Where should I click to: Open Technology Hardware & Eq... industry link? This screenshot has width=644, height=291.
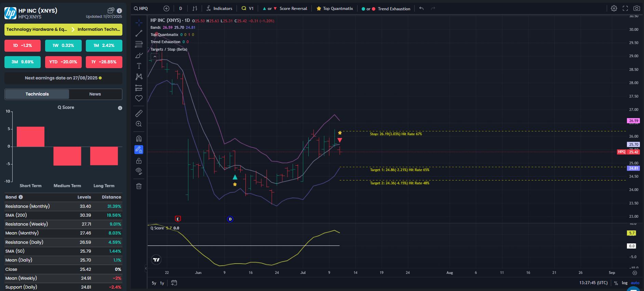click(37, 29)
